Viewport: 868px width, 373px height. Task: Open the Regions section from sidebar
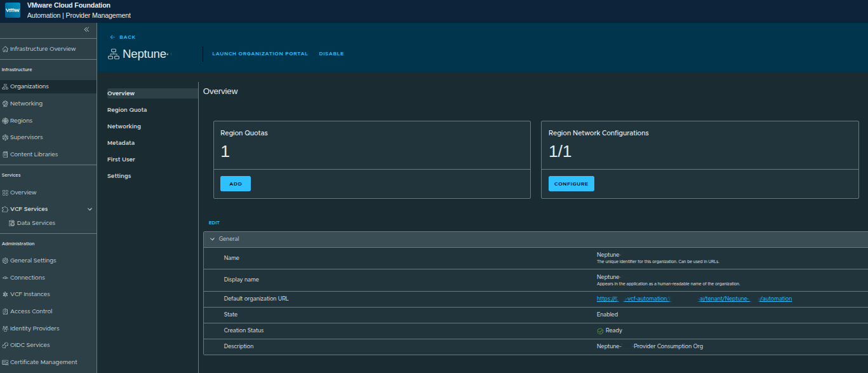coord(6,120)
